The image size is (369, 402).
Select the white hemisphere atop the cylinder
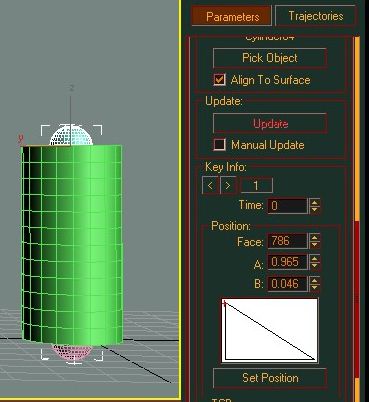pos(71,136)
